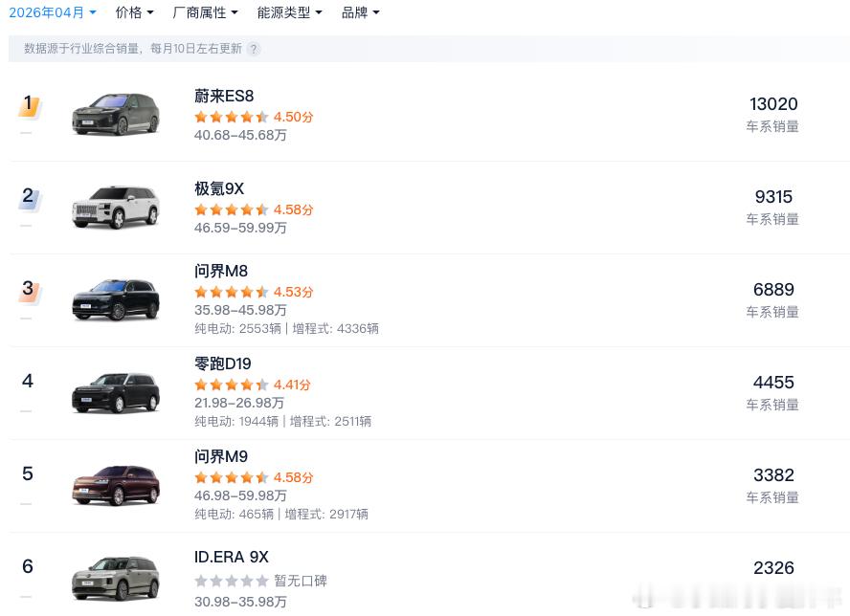Click the sales figure 2326

(x=773, y=568)
